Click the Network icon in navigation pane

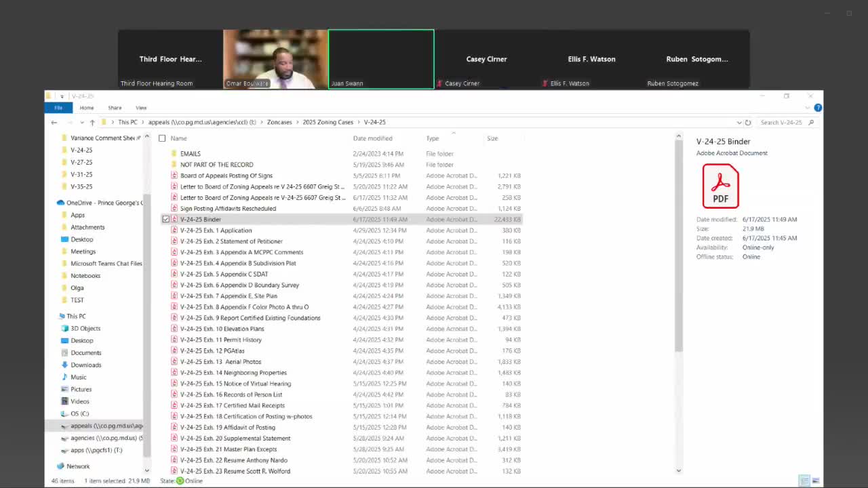pos(61,466)
